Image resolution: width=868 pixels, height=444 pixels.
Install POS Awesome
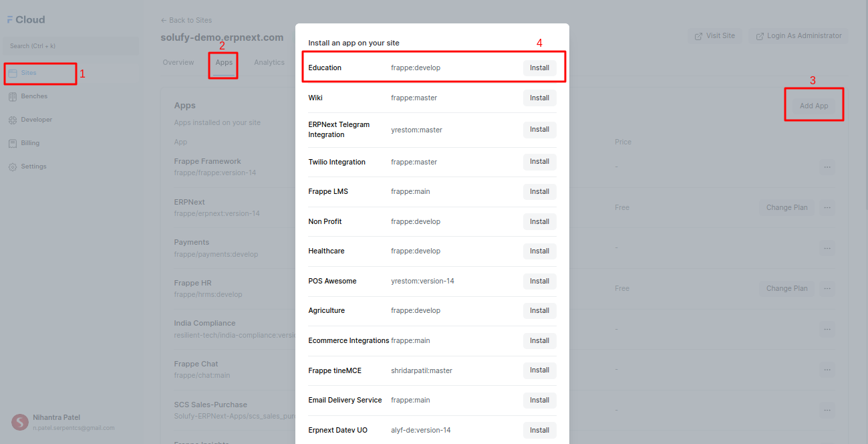[539, 282]
